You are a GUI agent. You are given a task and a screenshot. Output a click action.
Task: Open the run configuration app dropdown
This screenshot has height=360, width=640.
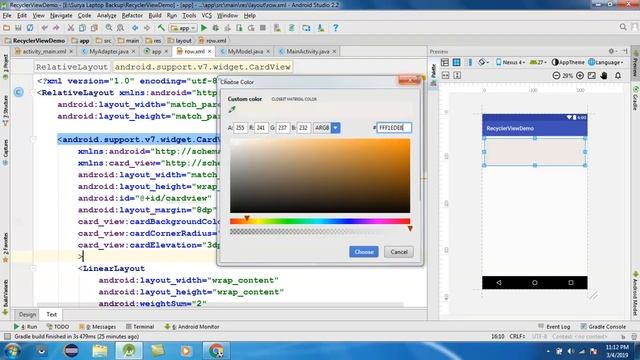coord(183,28)
